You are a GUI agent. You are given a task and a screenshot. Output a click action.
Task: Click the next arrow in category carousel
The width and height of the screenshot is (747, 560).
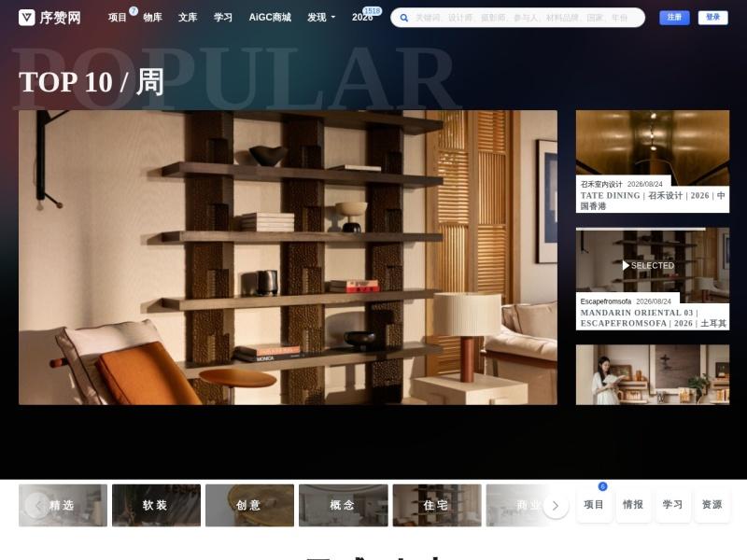[x=555, y=506]
